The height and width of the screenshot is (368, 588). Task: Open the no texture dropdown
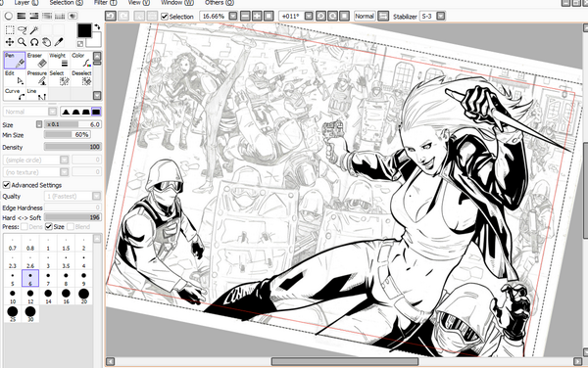point(64,172)
